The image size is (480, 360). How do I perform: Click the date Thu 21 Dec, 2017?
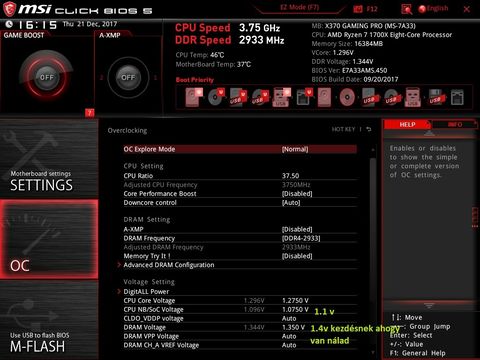tap(90, 24)
